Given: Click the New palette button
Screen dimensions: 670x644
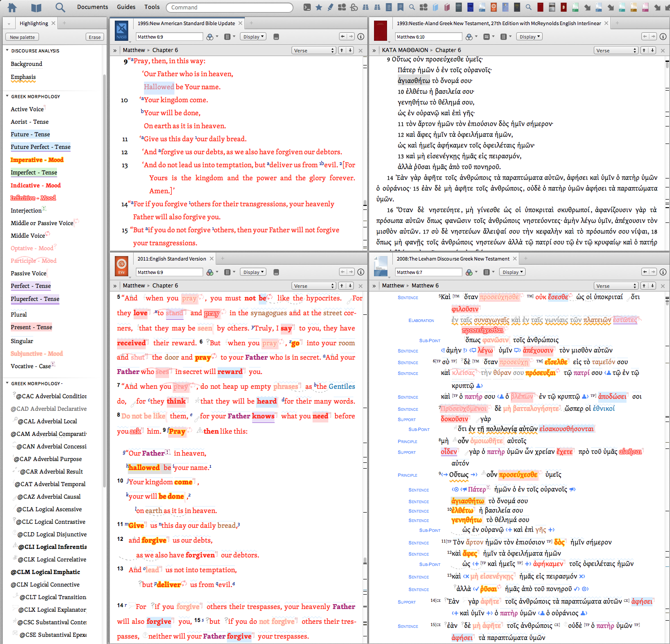Looking at the screenshot, I should click(x=22, y=37).
